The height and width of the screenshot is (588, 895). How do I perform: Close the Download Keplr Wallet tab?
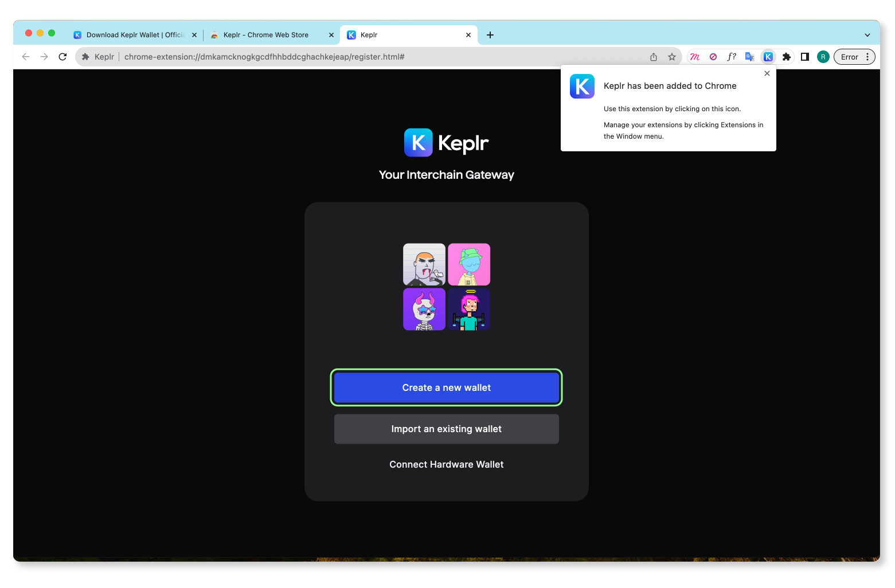point(194,35)
